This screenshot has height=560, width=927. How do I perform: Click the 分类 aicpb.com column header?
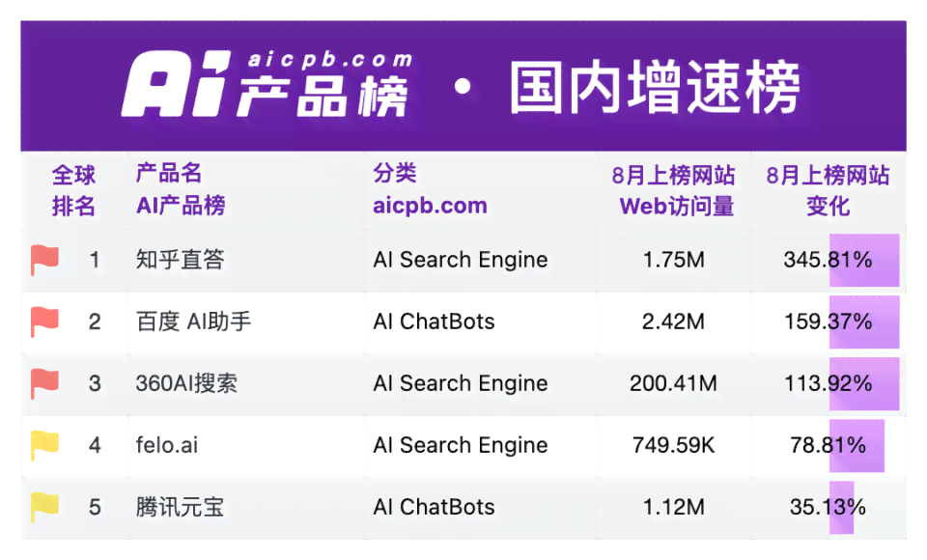pos(430,189)
